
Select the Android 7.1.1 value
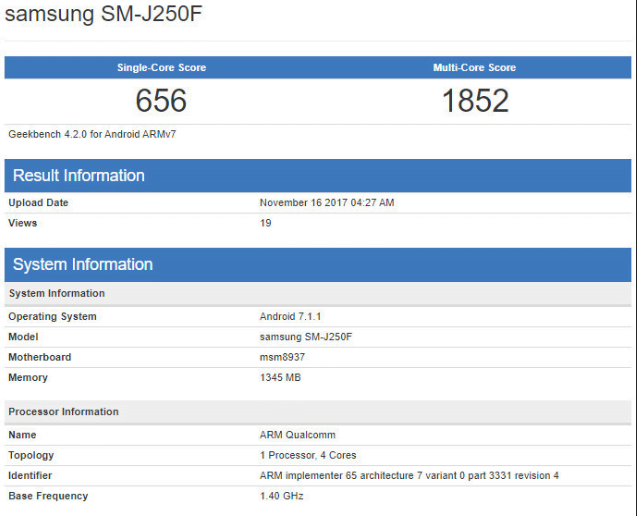click(290, 317)
